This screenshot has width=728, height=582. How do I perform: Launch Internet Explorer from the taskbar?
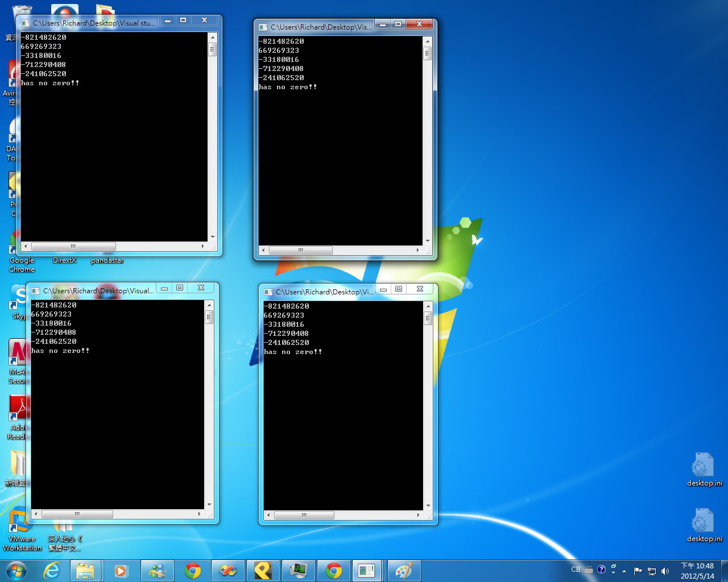(52, 571)
